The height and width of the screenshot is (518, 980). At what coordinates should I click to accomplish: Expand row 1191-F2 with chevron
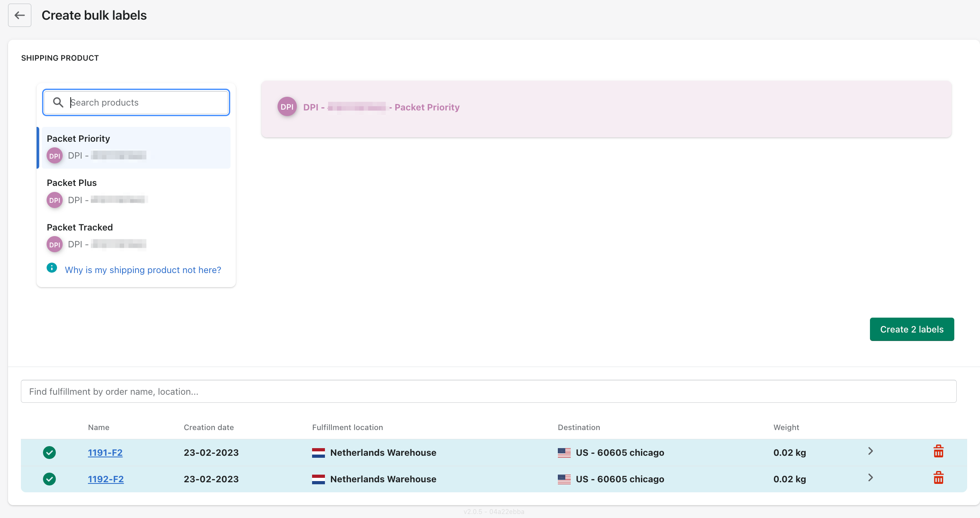[870, 451]
